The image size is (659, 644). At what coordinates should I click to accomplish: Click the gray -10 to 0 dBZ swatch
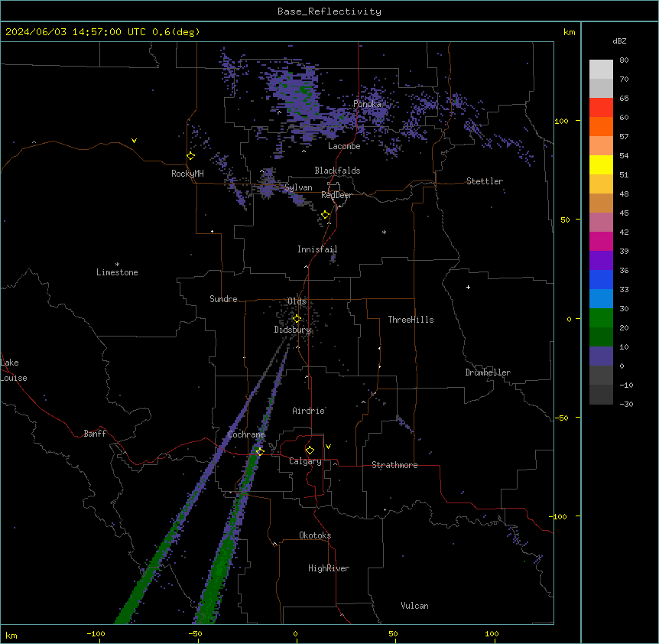601,376
